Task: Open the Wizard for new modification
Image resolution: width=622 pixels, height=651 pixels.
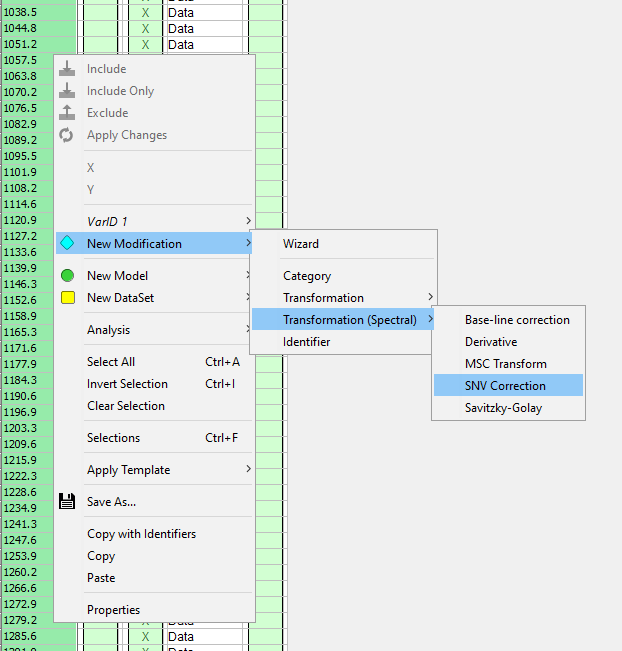Action: click(301, 244)
